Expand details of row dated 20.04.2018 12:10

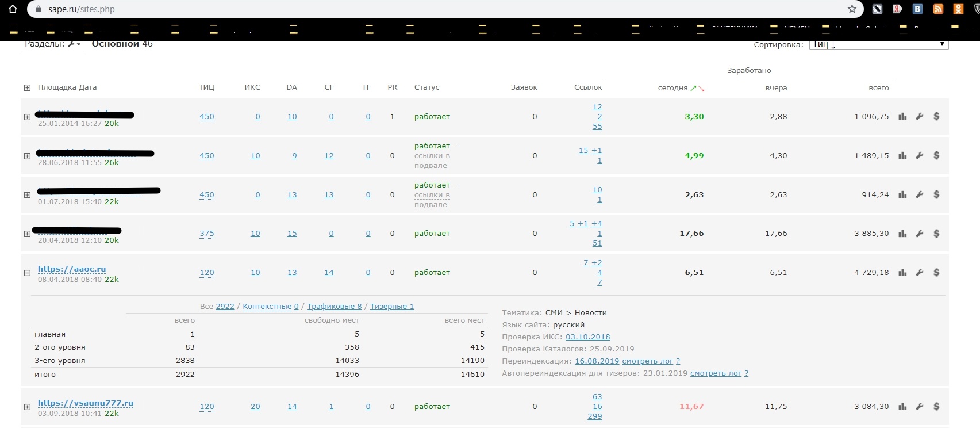point(27,234)
